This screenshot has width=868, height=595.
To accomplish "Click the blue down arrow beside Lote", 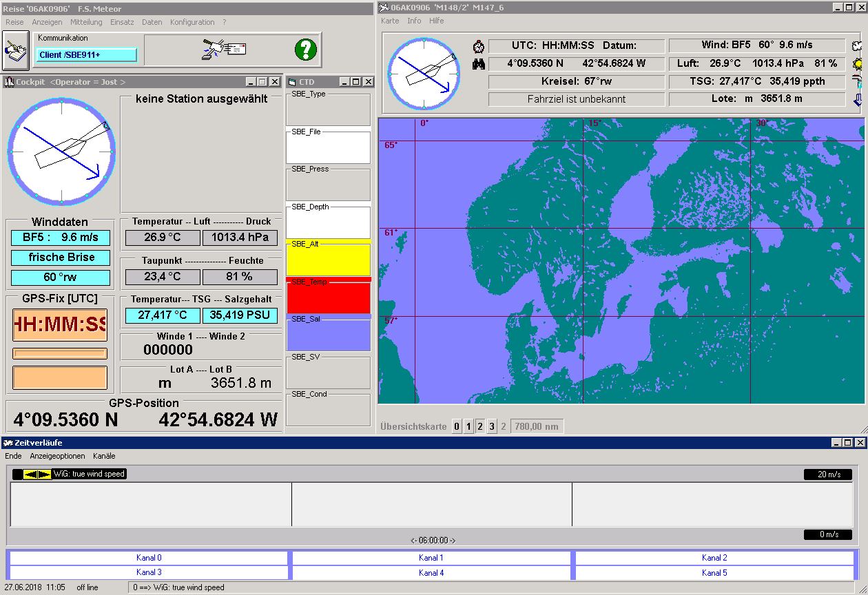I will tap(858, 99).
